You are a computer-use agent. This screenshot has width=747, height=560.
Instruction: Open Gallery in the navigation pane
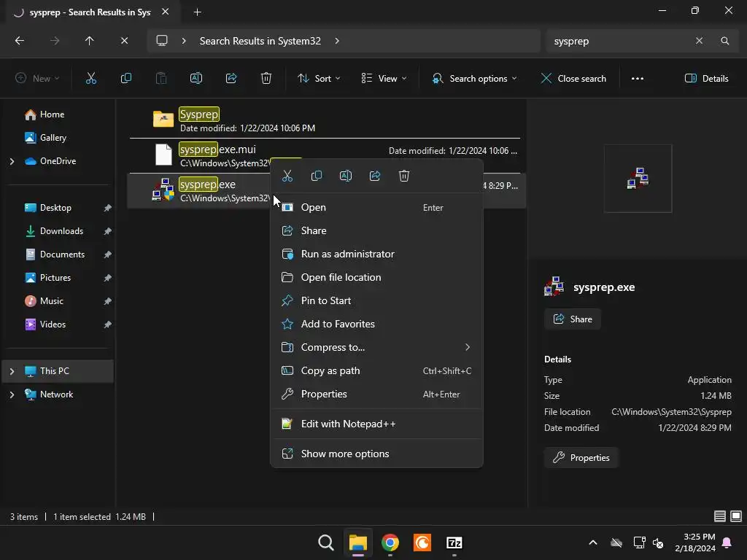tap(53, 138)
